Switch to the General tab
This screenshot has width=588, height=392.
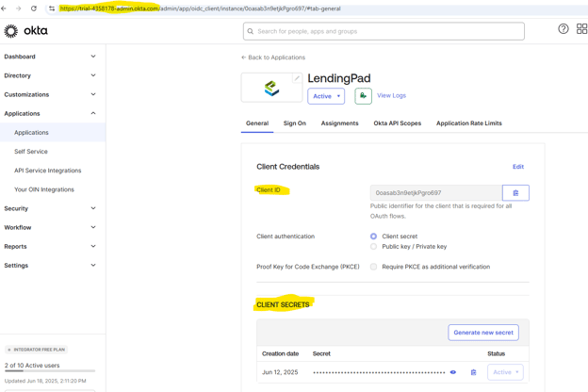[x=257, y=123]
